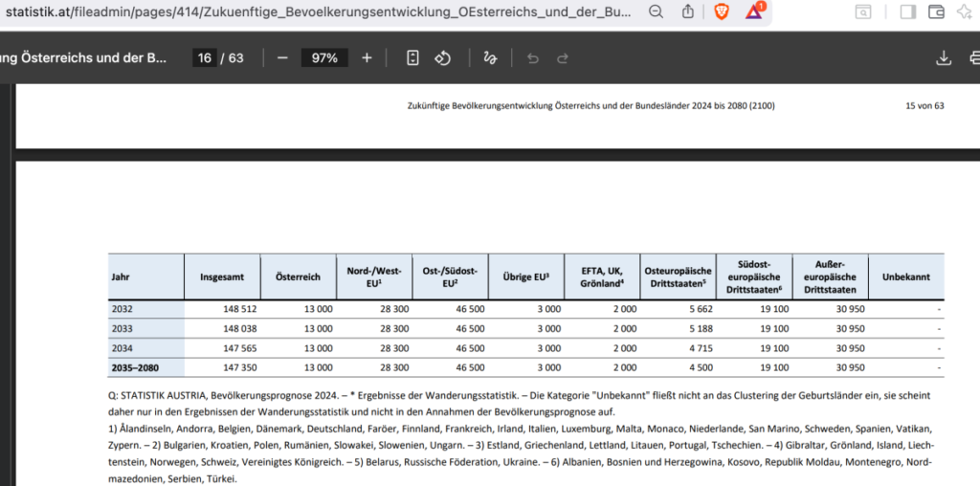Screen dimensions: 980x486
Task: Rotate the PDF counterclockwise
Action: (x=442, y=57)
